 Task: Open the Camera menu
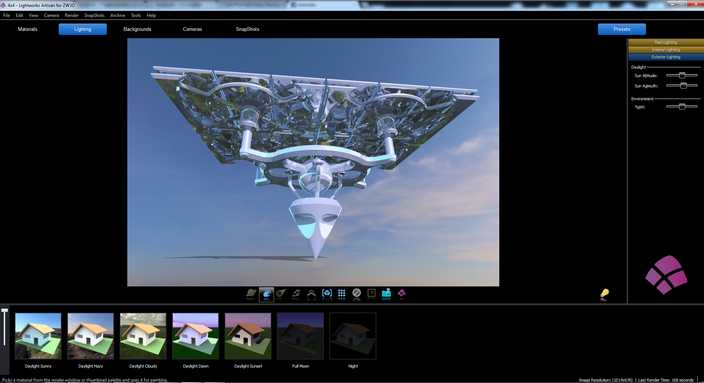52,15
